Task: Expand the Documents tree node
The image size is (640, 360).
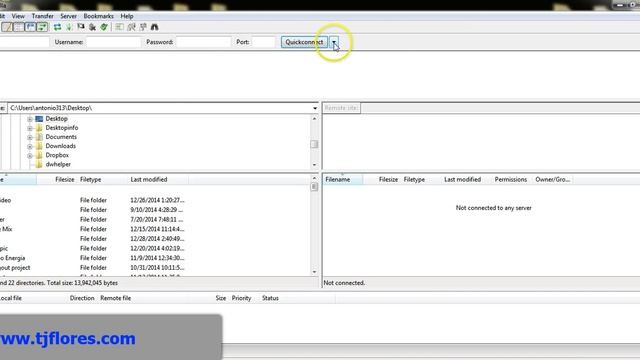Action: click(30, 138)
